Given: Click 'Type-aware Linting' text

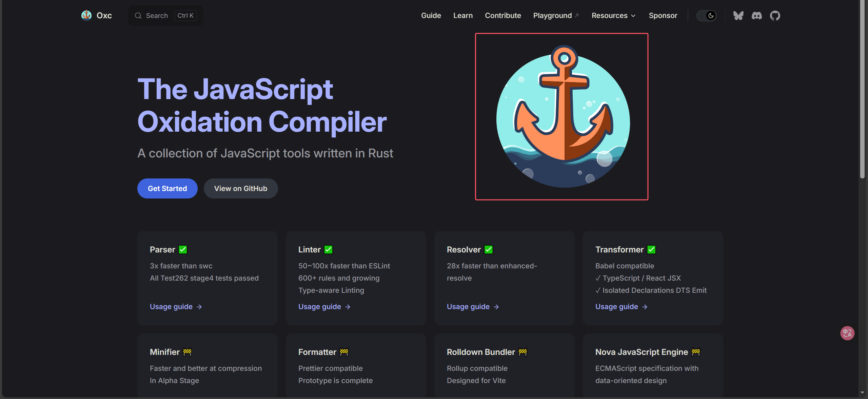Looking at the screenshot, I should point(331,290).
